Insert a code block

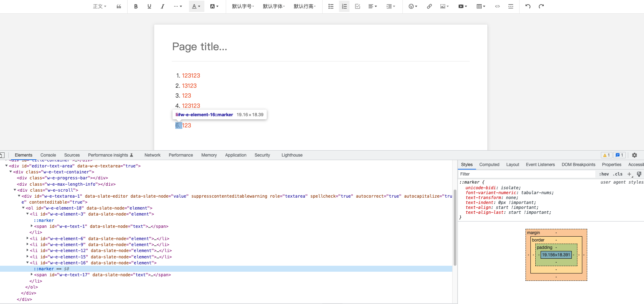pyautogui.click(x=497, y=6)
